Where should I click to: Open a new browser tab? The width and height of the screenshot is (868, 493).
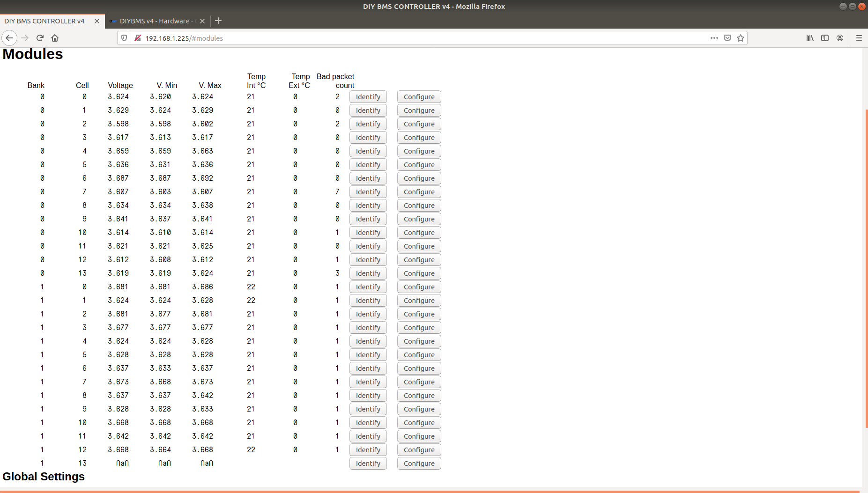pyautogui.click(x=218, y=21)
